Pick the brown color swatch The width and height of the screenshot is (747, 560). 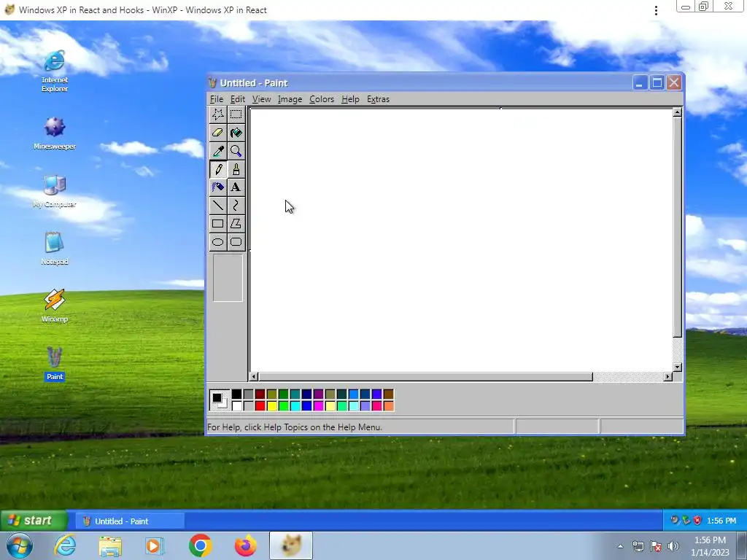pyautogui.click(x=388, y=394)
